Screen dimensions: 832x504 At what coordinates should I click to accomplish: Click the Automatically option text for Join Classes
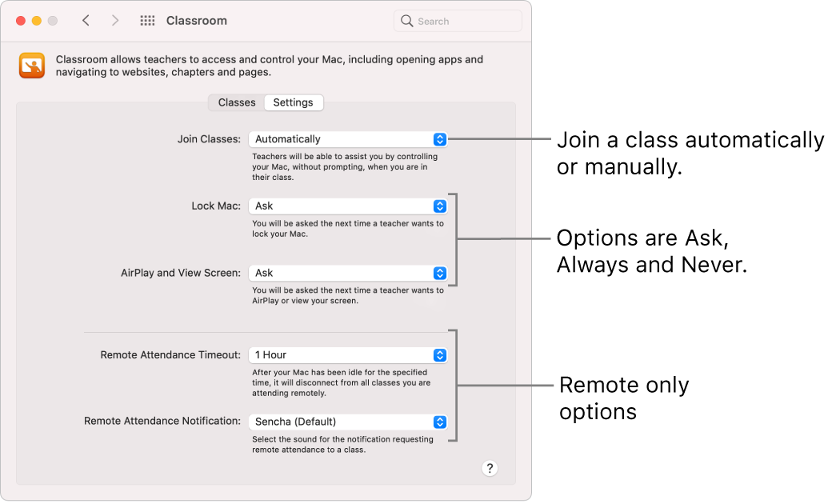tap(288, 138)
